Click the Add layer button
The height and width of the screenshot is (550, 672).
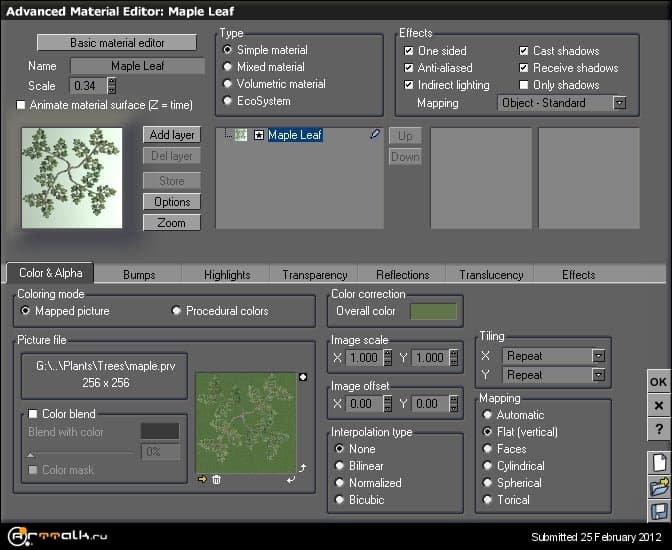(171, 135)
